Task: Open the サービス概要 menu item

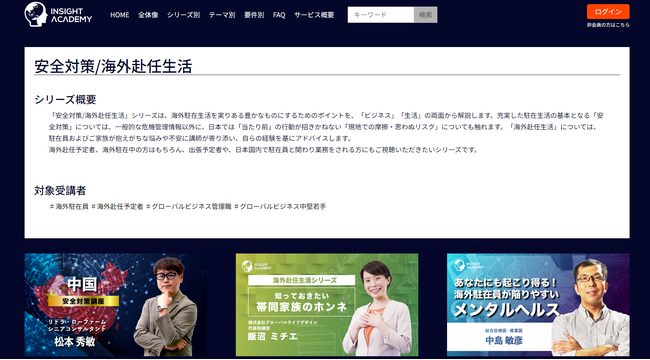Action: 314,15
